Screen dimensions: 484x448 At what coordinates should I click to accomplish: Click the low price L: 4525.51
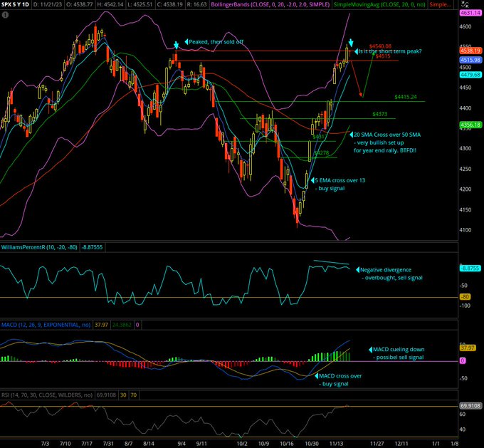pos(140,5)
